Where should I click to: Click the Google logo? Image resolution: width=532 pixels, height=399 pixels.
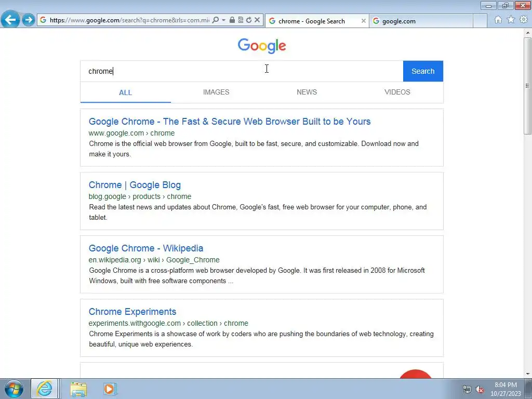[x=262, y=46]
